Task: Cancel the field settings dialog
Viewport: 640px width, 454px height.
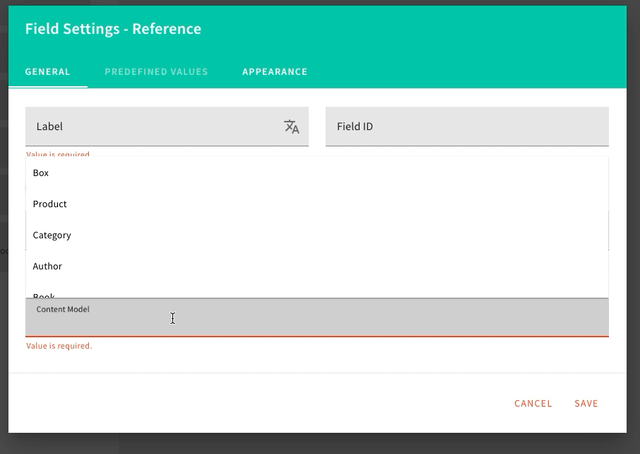Action: pyautogui.click(x=533, y=403)
